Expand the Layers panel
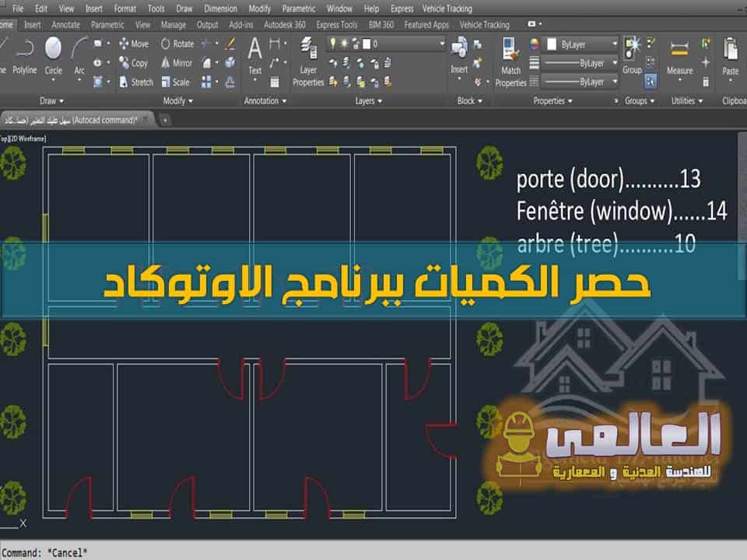Screen dimensions: 747x560 pos(368,101)
